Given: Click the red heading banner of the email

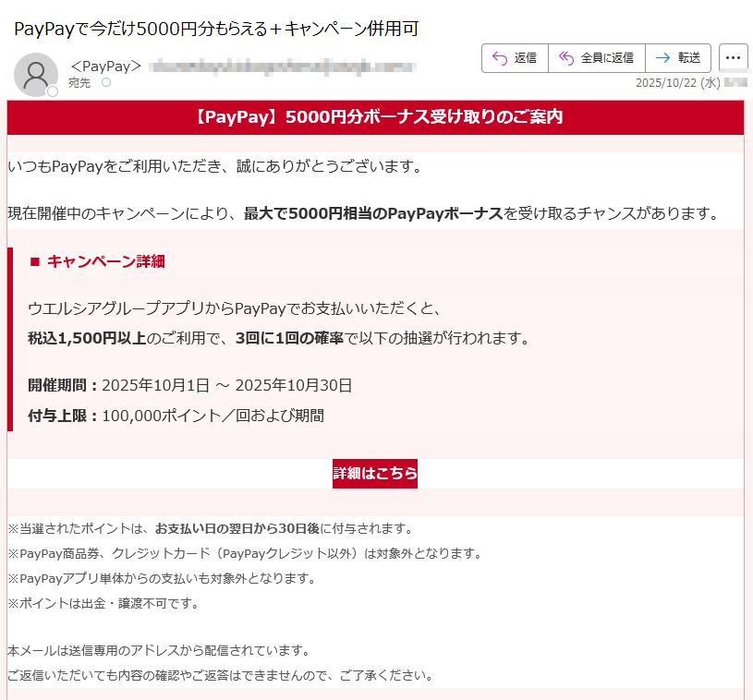Looking at the screenshot, I should coord(376,116).
